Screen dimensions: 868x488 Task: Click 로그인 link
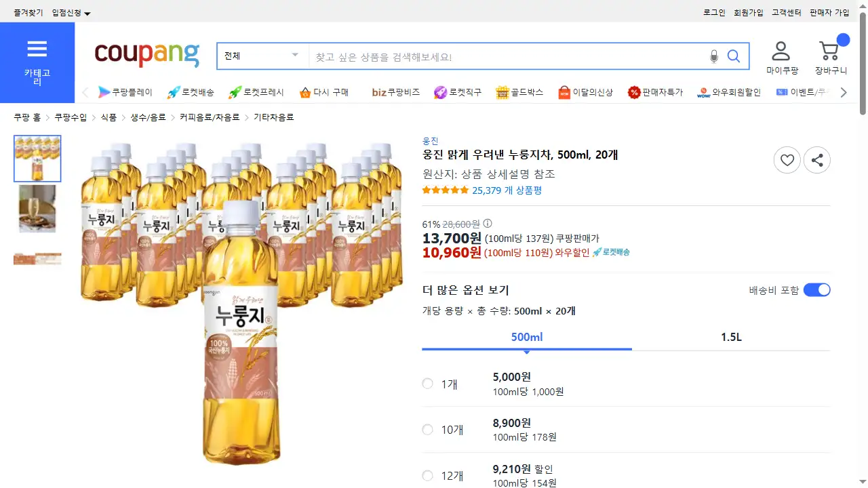(x=714, y=13)
